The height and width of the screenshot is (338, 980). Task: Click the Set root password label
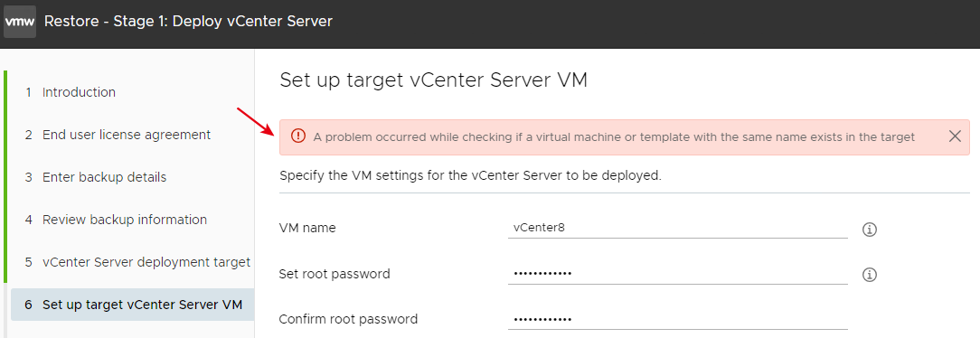pyautogui.click(x=335, y=274)
